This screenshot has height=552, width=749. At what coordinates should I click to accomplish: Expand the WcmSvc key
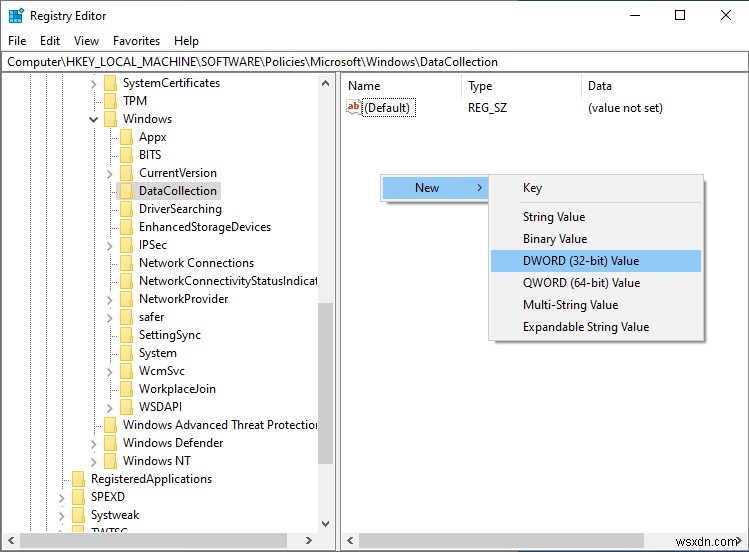pos(110,372)
